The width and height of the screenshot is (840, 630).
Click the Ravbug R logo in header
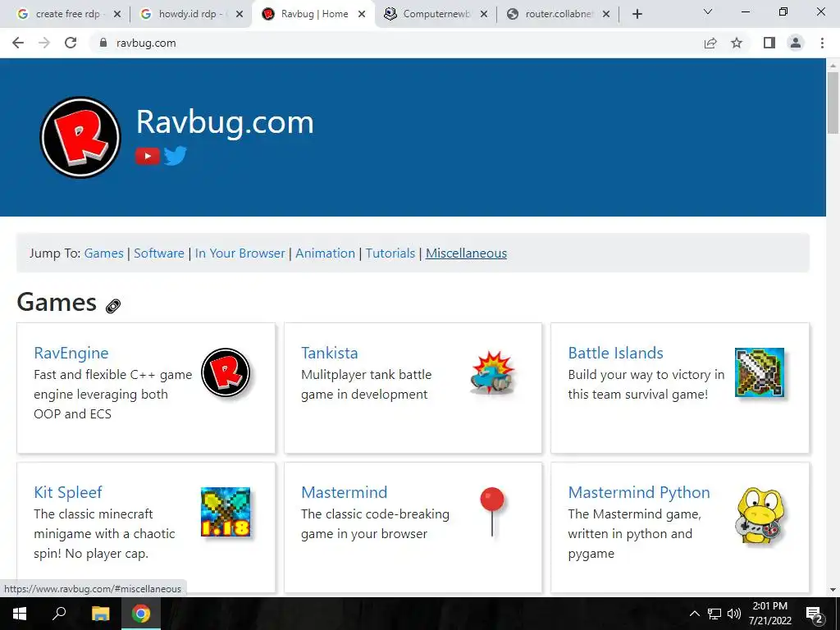point(80,137)
